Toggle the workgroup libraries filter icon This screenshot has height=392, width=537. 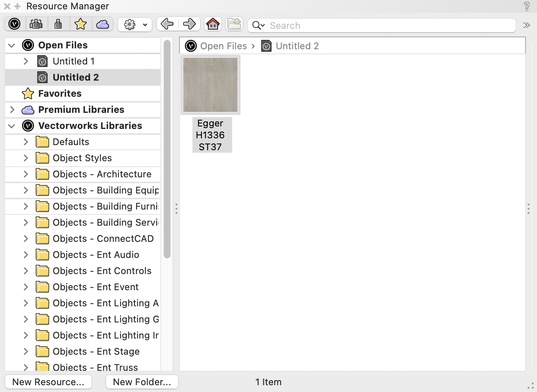click(x=36, y=24)
